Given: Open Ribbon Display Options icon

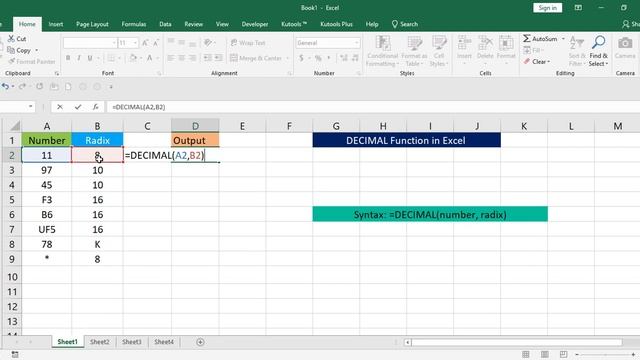Looking at the screenshot, I should coord(578,8).
